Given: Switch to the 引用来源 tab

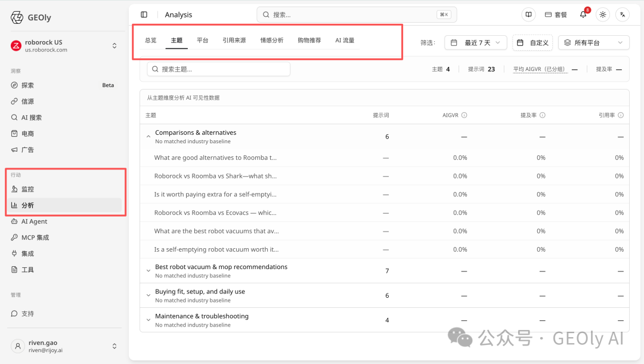Looking at the screenshot, I should coord(234,40).
